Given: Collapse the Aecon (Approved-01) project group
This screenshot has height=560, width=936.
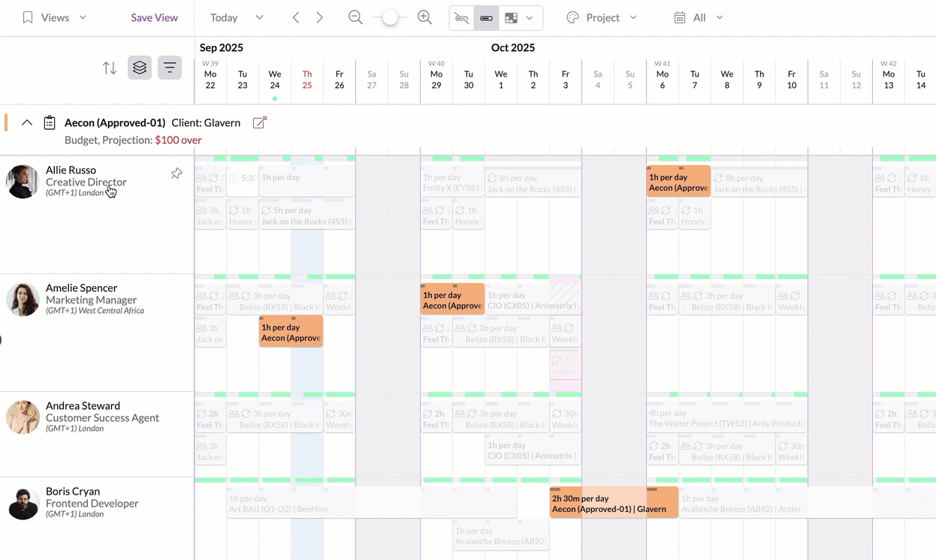Looking at the screenshot, I should 27,122.
